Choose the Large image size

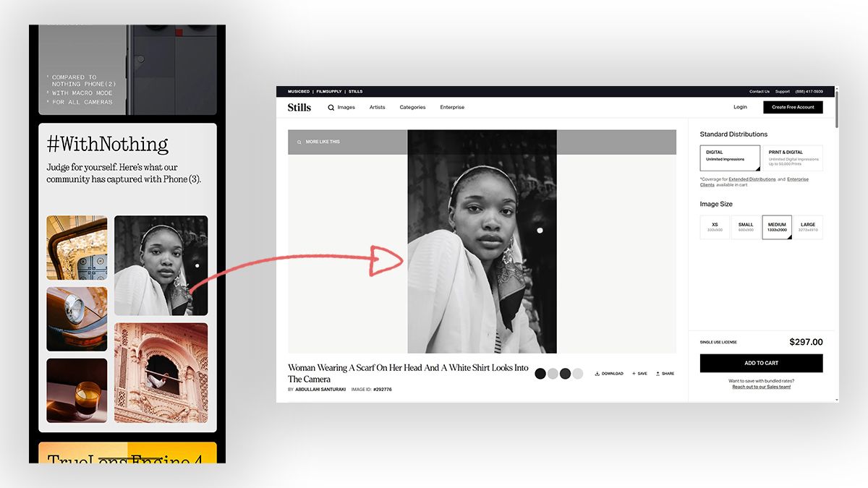coord(808,227)
